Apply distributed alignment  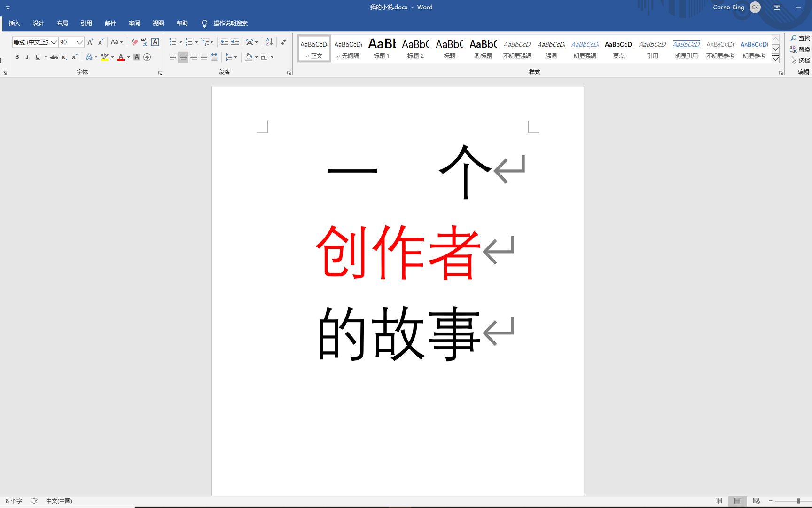[214, 57]
